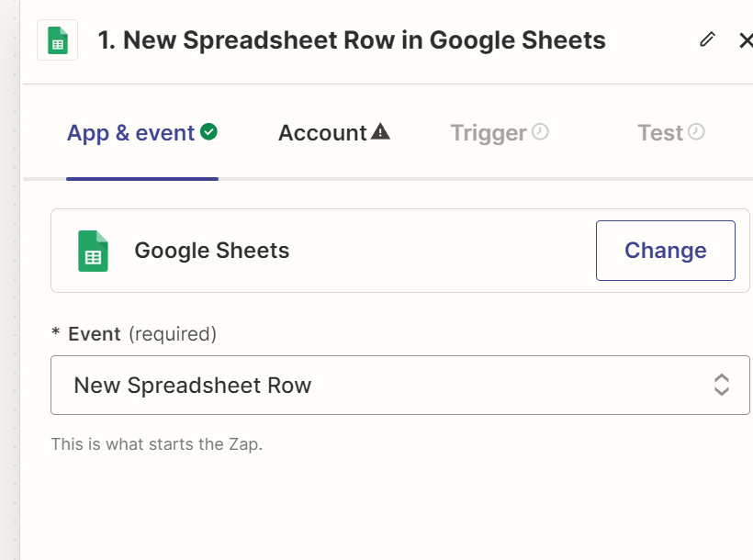Click the "Event (required)" field label

[142, 334]
